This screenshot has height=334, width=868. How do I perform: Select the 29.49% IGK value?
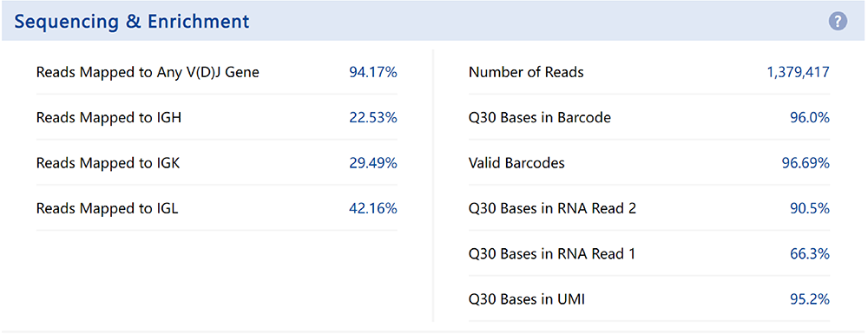point(373,163)
